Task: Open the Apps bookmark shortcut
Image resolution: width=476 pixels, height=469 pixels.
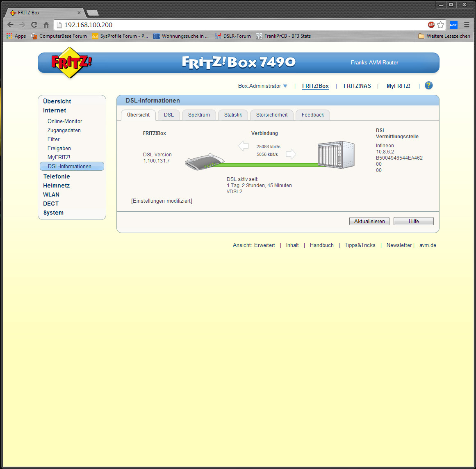Action: click(x=16, y=36)
